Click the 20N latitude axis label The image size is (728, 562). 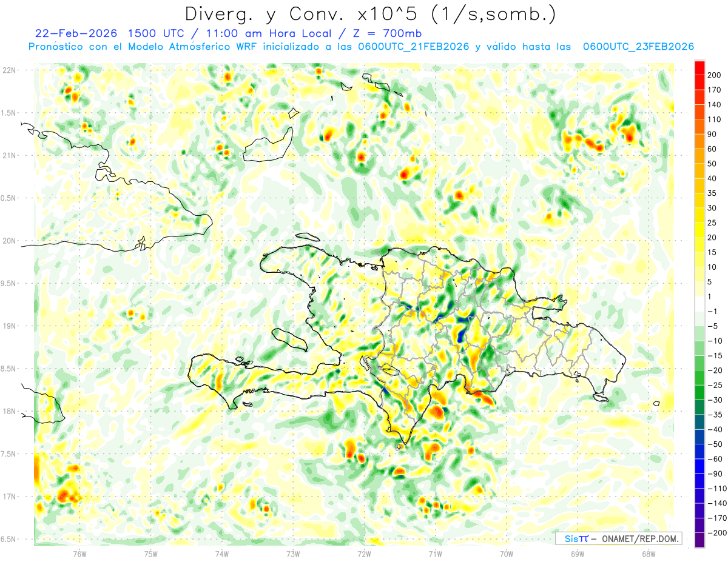[9, 241]
